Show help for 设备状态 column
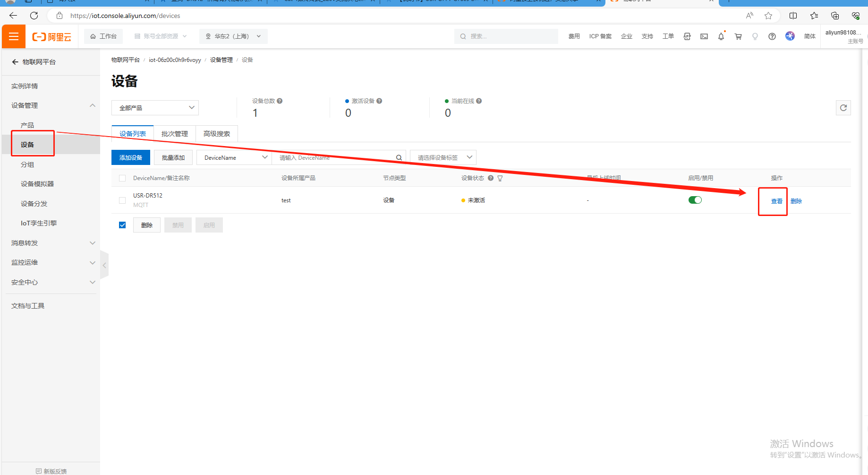Screen dimensions: 868x475 [x=491, y=178]
